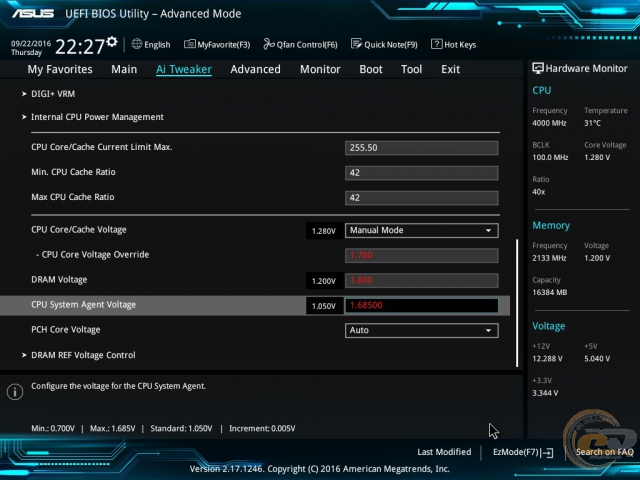Click the 09/22/2016 date text
Image resolution: width=640 pixels, height=480 pixels.
point(31,44)
